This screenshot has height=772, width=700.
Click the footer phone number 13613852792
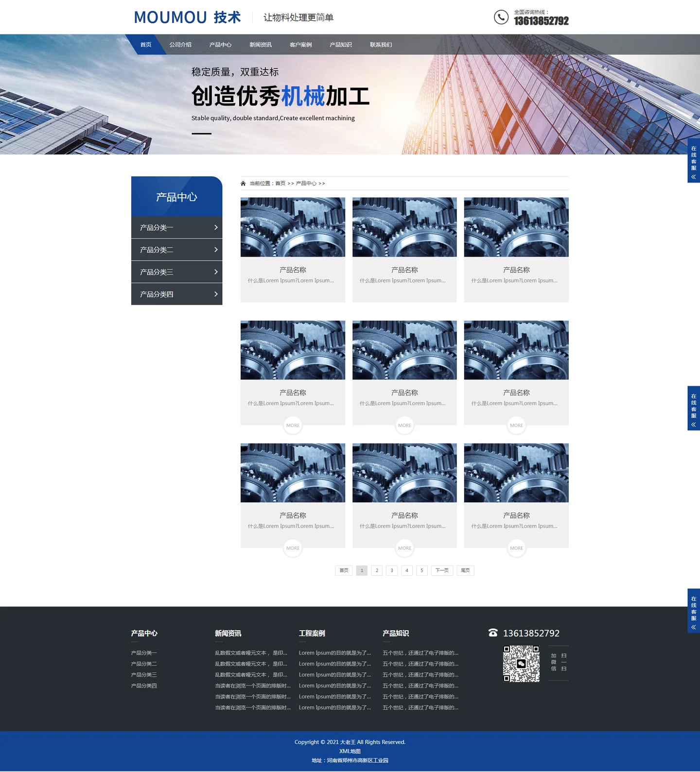coord(531,633)
